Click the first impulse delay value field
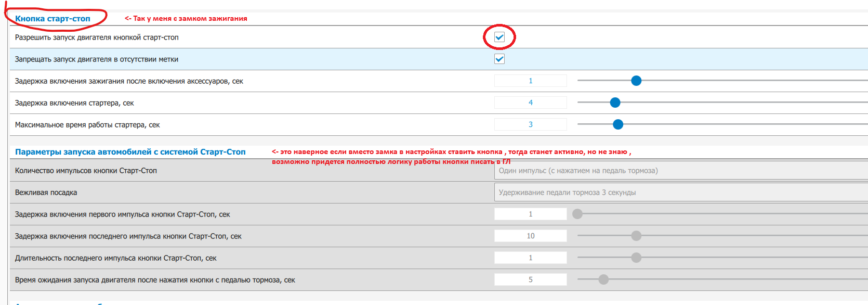The width and height of the screenshot is (868, 305). [x=530, y=214]
